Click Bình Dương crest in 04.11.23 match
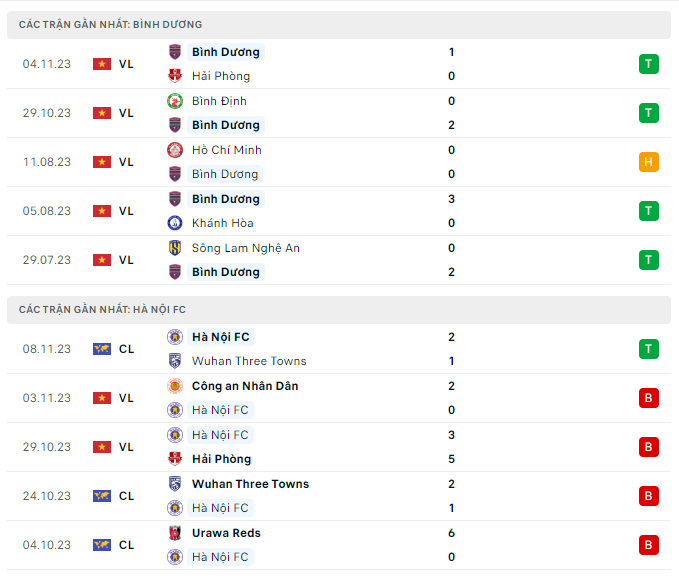 pos(175,52)
